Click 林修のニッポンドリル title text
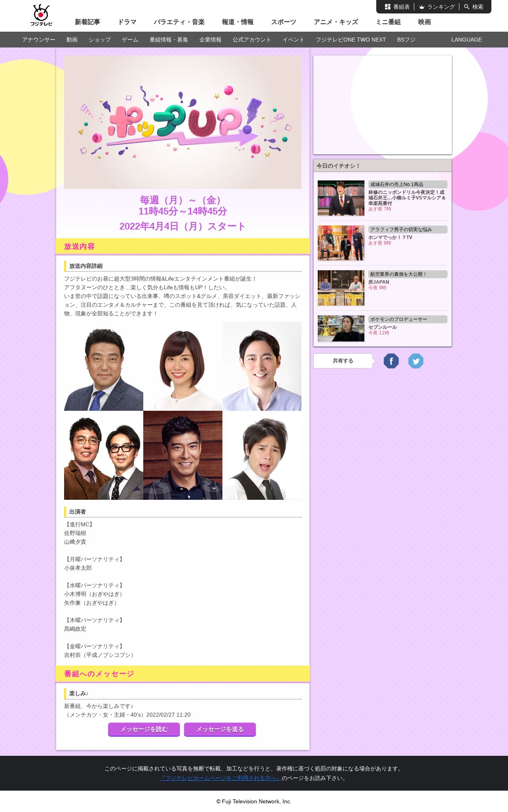The image size is (508, 812). (x=407, y=198)
